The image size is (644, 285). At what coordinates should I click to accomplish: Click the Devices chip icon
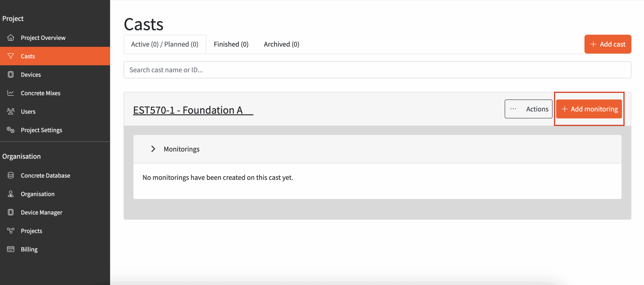(11, 75)
